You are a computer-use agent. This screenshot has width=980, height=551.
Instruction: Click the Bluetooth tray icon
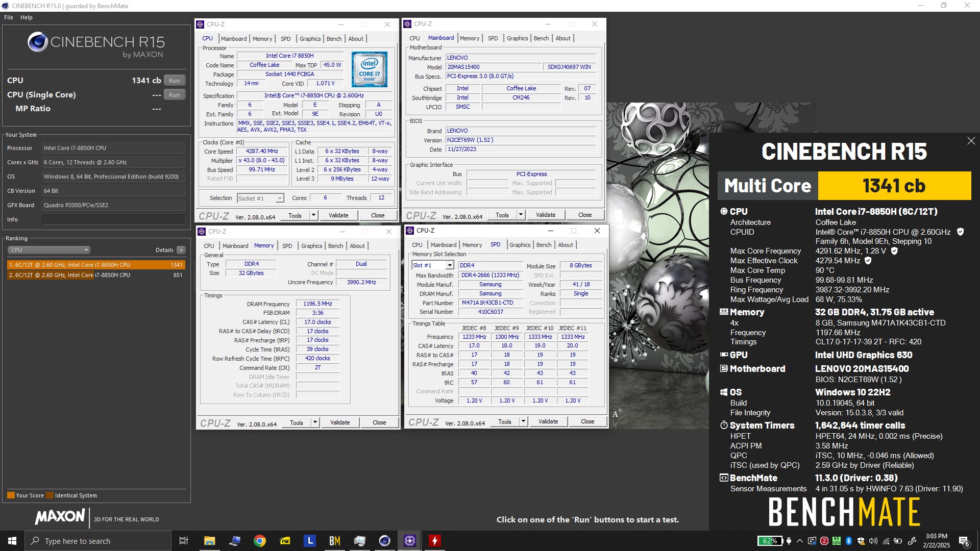coord(849,541)
